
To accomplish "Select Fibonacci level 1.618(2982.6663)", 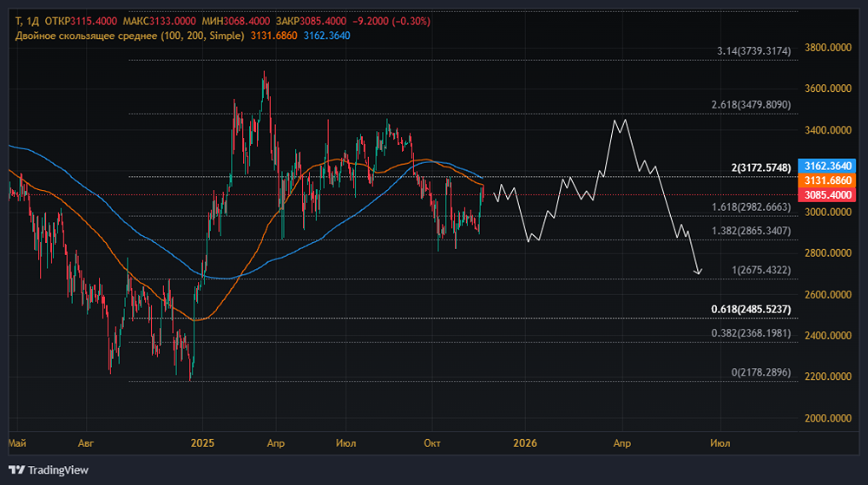I will pyautogui.click(x=751, y=206).
